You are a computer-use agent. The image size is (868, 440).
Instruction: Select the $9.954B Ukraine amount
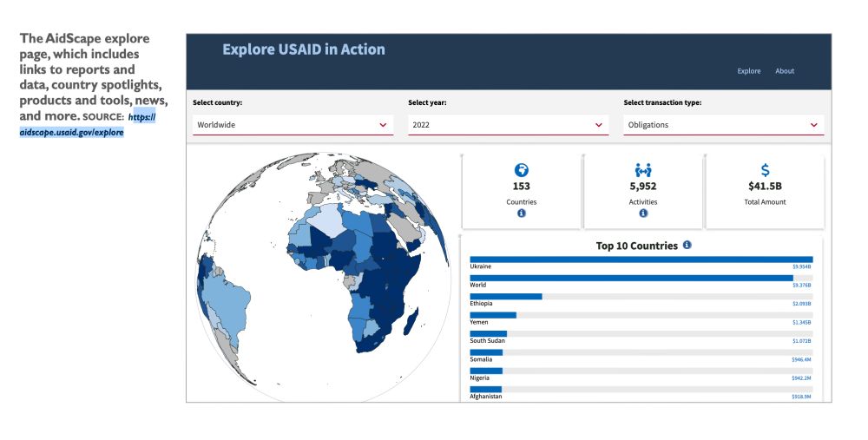pos(801,266)
